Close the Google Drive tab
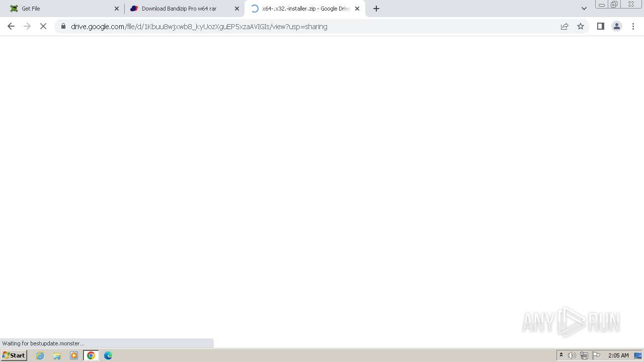This screenshot has height=362, width=644. point(357,9)
